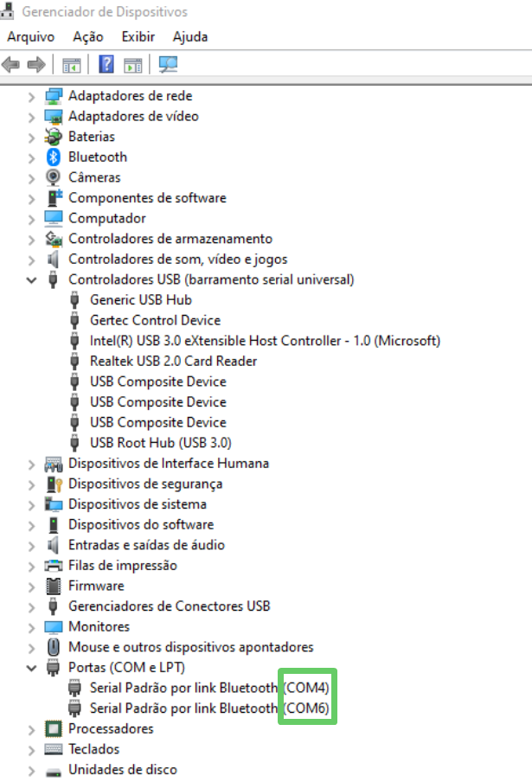Click the action pane toolbar icon
The height and width of the screenshot is (782, 532).
[x=133, y=65]
